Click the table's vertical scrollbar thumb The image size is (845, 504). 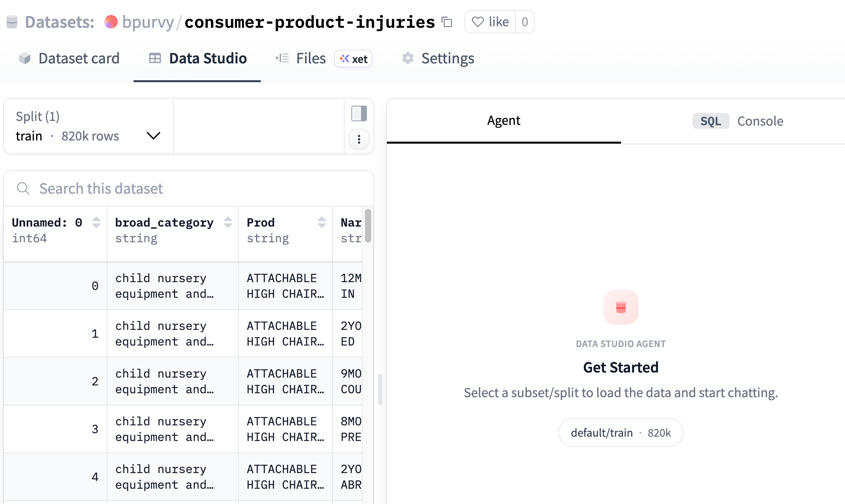pos(368,226)
